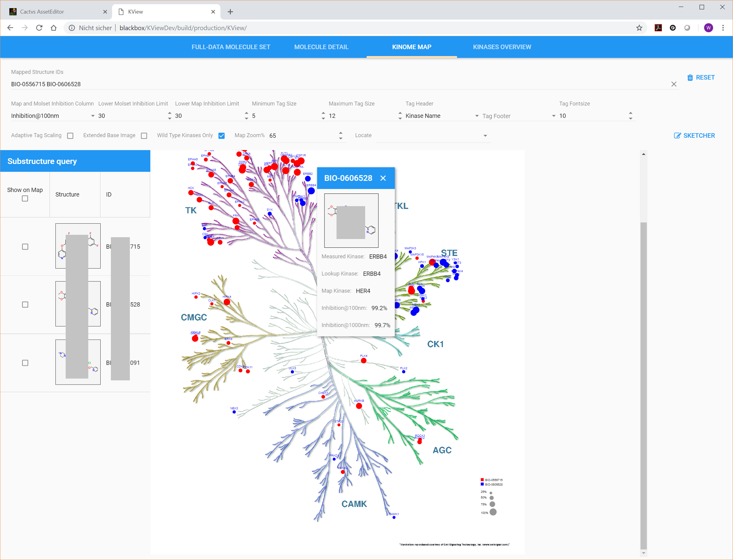
Task: Open Inhibition@100nm column dropdown
Action: click(x=92, y=116)
